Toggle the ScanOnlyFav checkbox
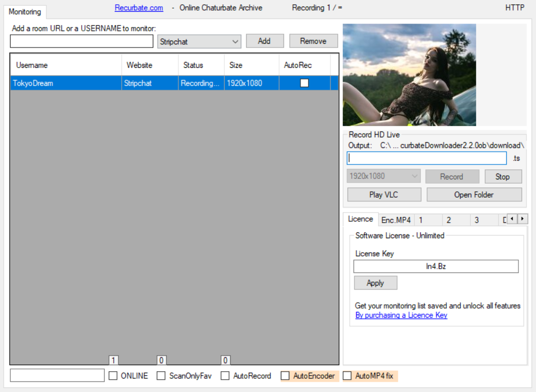The height and width of the screenshot is (392, 536). pos(161,376)
